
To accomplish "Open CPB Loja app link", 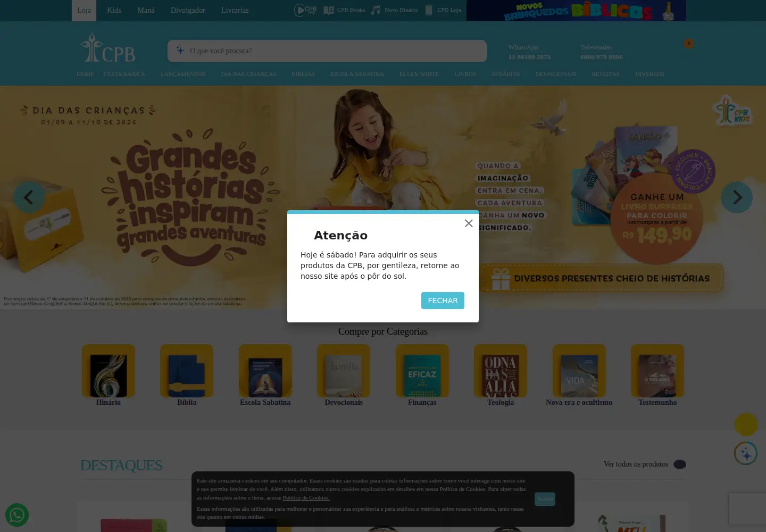I will [443, 10].
